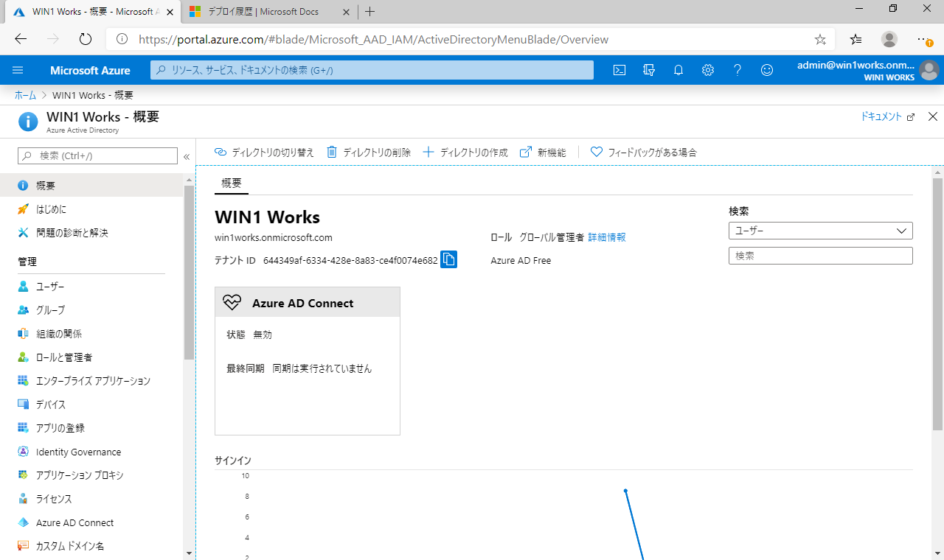Image resolution: width=944 pixels, height=560 pixels.
Task: Open 問題の診断と解決 in the left menu
Action: click(x=91, y=233)
